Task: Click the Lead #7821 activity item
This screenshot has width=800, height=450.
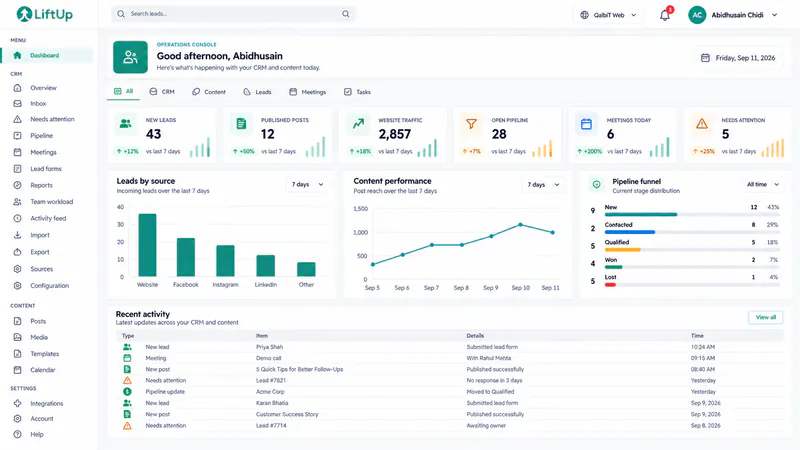Action: pyautogui.click(x=271, y=381)
